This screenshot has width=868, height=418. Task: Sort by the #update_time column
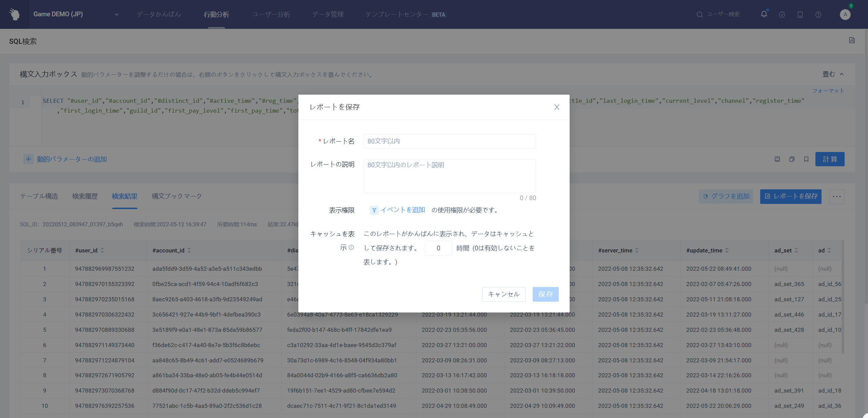(x=727, y=250)
